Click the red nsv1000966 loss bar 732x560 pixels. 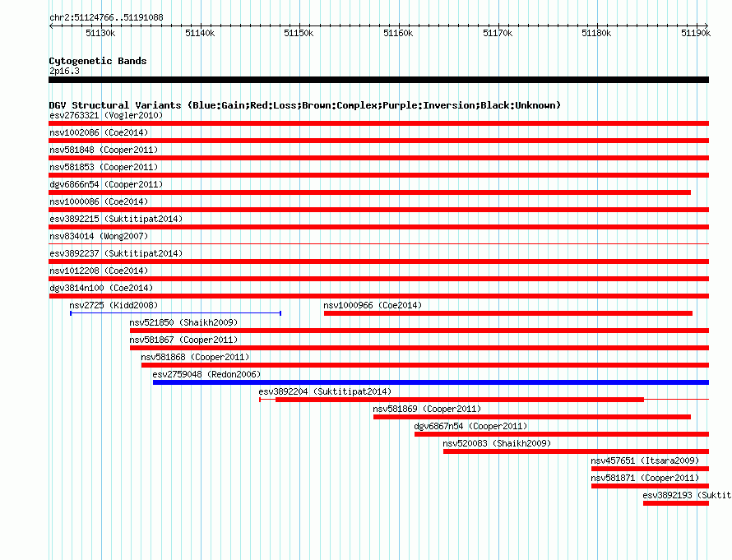pos(508,313)
